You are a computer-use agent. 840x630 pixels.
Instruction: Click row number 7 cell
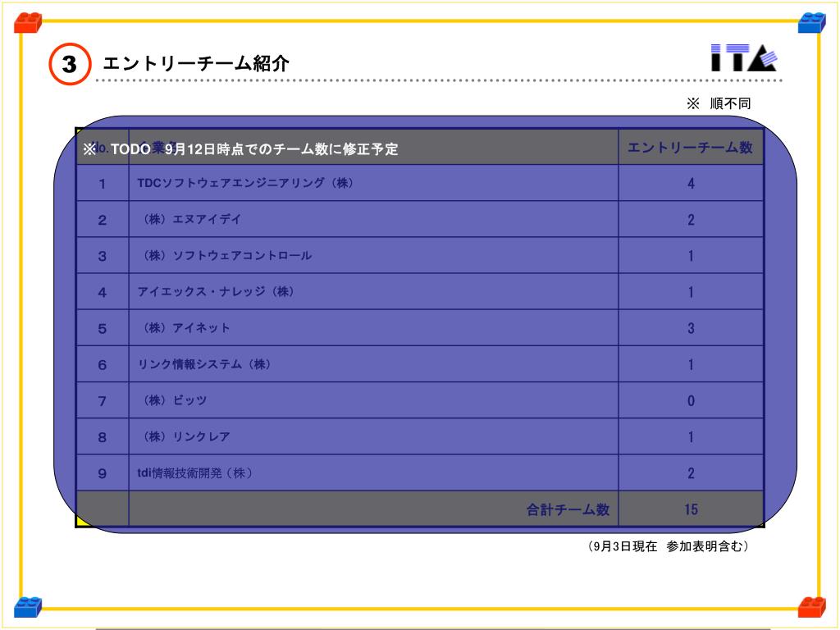pyautogui.click(x=103, y=400)
